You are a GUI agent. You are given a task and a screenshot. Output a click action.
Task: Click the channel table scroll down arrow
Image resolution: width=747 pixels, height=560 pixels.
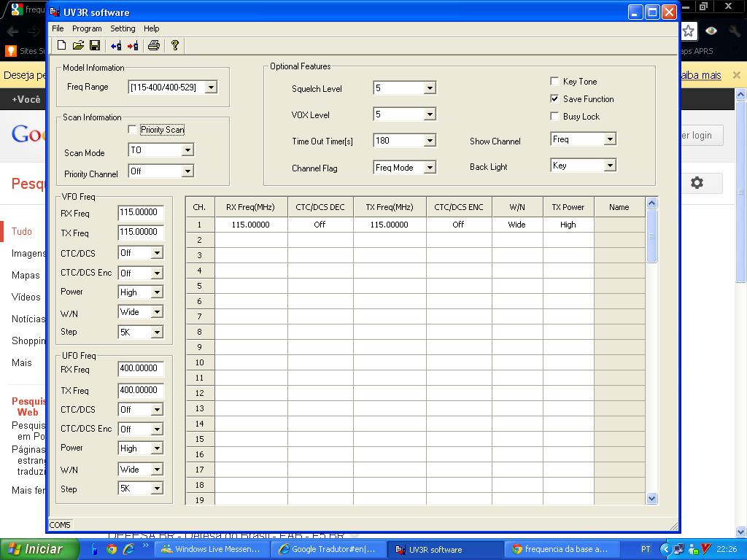point(652,498)
